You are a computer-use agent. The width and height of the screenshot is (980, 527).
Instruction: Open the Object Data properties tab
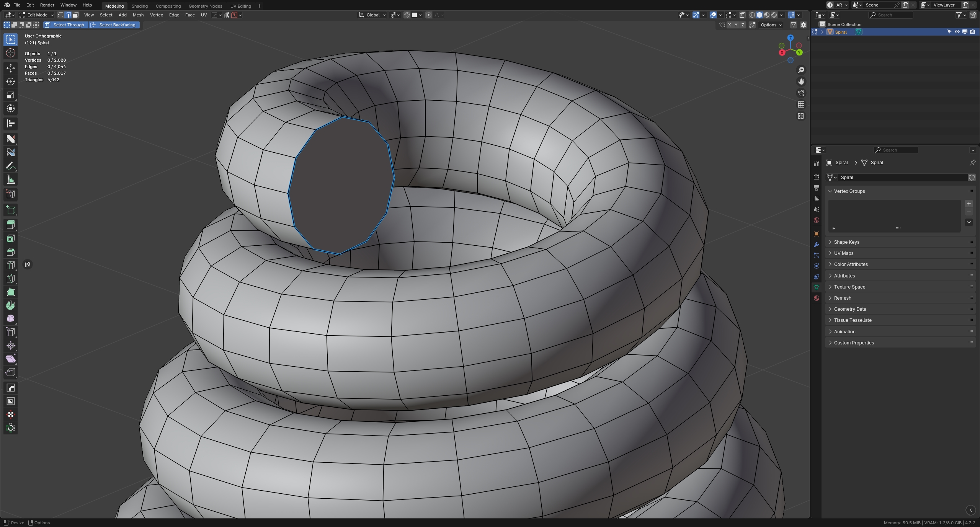(x=817, y=287)
